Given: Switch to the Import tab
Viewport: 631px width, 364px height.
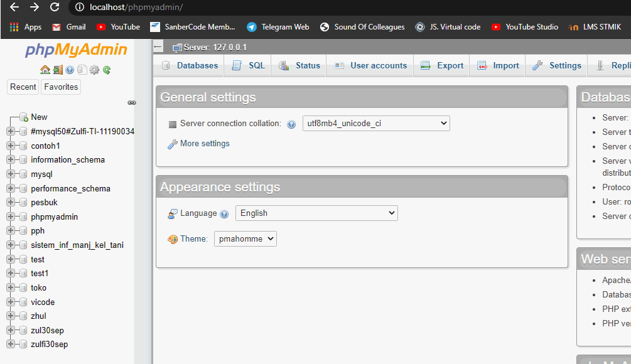Looking at the screenshot, I should (x=498, y=65).
